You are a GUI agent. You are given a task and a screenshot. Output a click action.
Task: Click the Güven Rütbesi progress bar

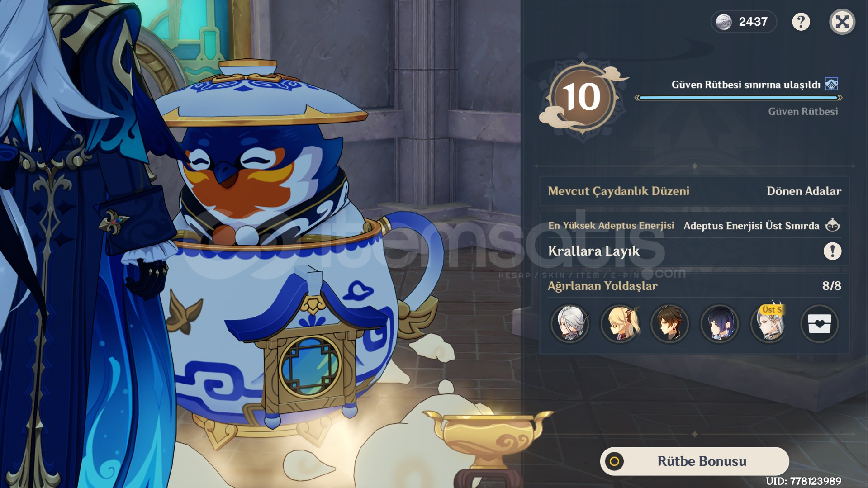739,98
